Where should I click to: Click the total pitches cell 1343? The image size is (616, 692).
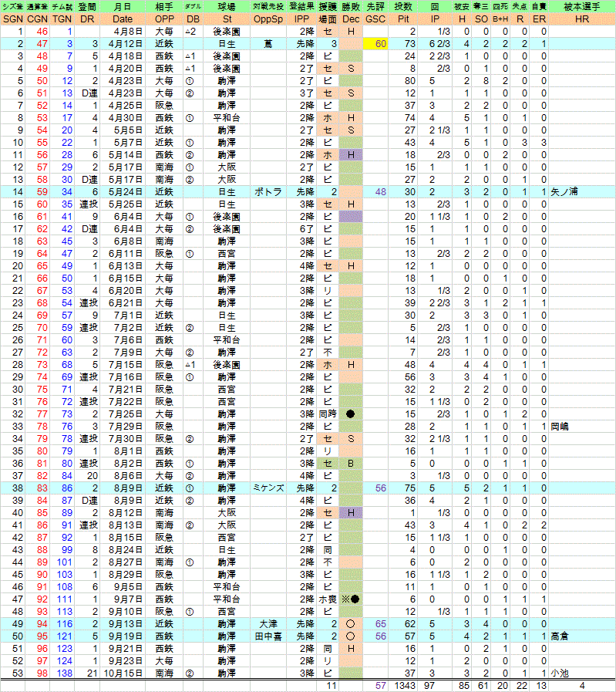coord(403,685)
